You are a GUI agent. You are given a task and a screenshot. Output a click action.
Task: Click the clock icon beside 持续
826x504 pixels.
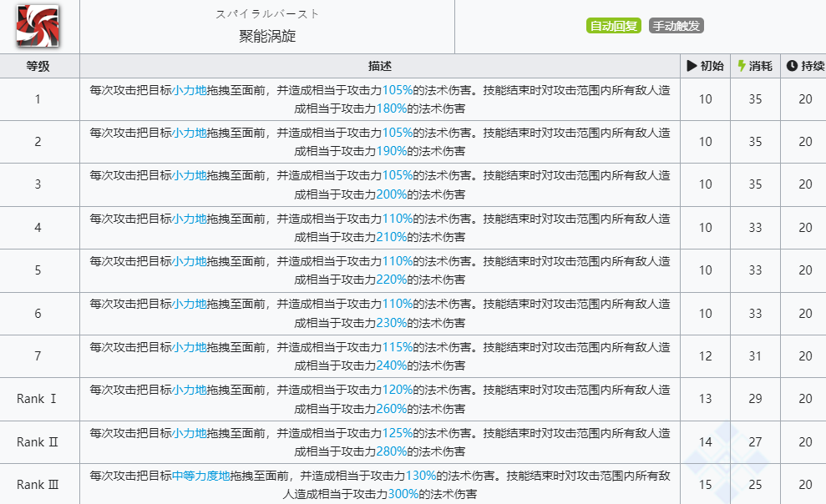(x=792, y=66)
